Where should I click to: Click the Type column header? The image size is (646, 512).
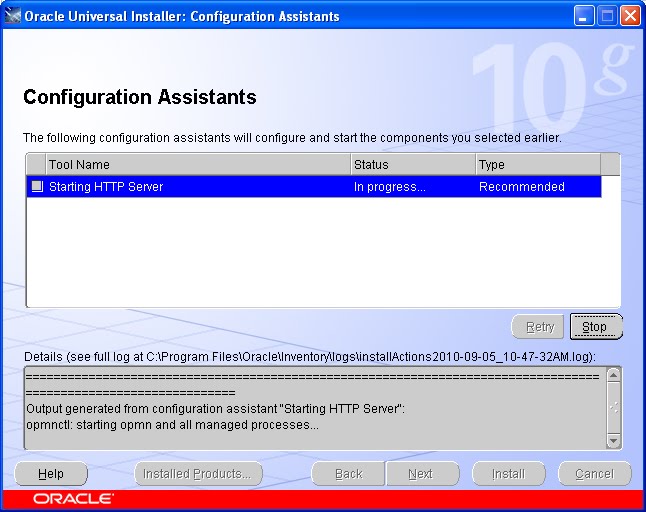tap(538, 165)
